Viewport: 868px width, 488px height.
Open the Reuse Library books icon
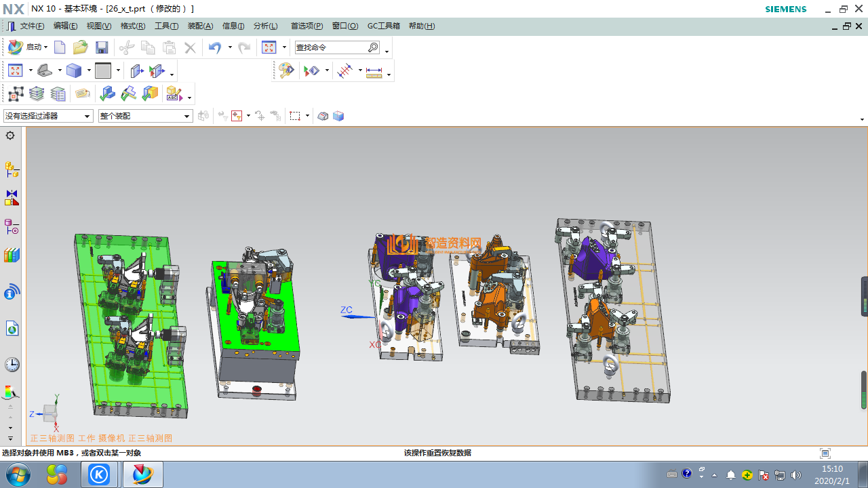[x=12, y=256]
